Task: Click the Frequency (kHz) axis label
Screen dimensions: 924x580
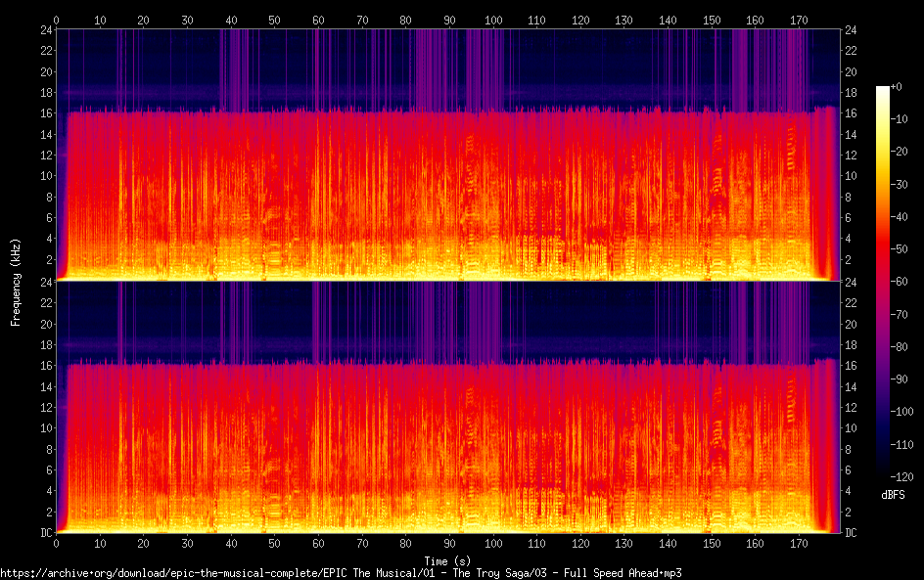Action: pyautogui.click(x=15, y=281)
